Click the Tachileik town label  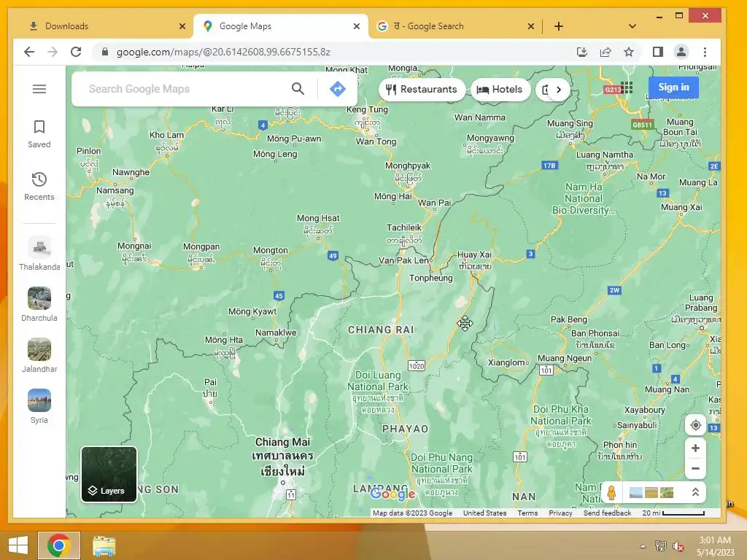[404, 227]
